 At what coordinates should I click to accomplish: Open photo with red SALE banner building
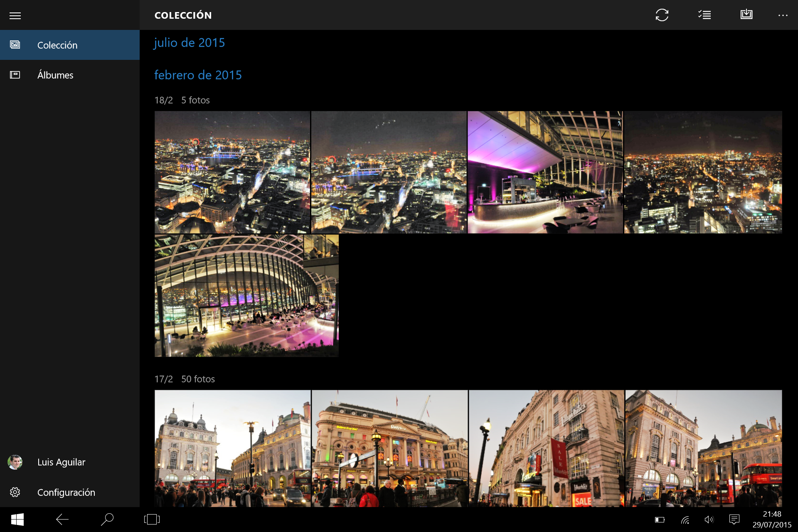click(x=546, y=448)
